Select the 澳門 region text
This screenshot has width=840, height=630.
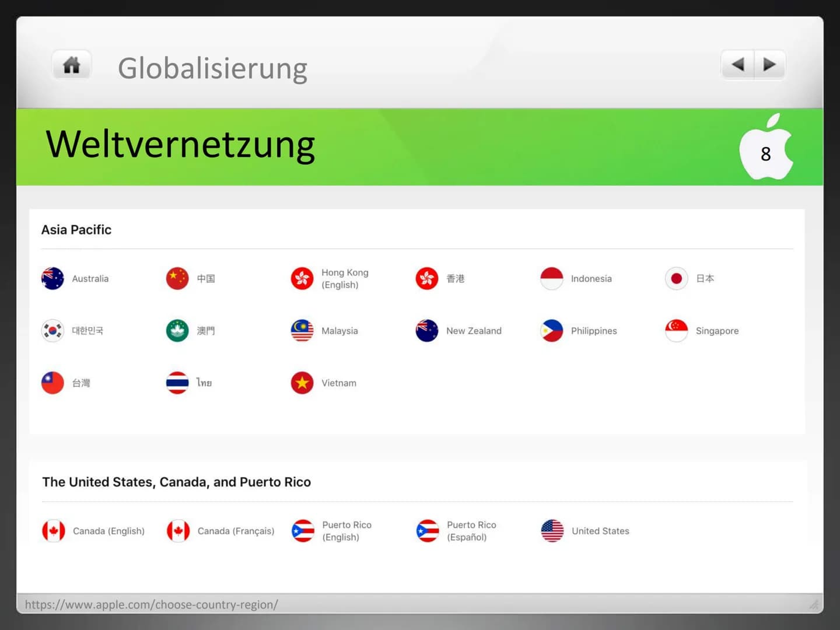(x=206, y=331)
